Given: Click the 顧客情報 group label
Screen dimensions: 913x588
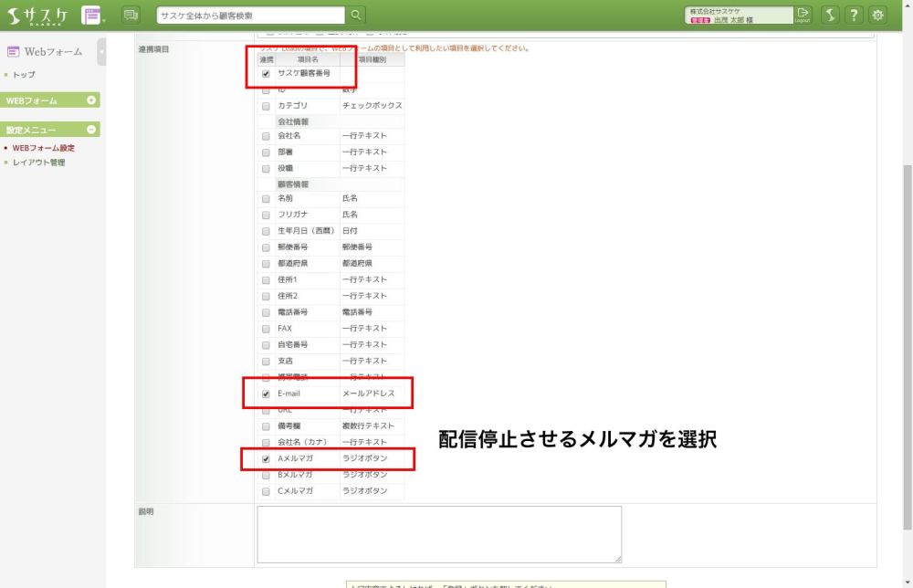Looking at the screenshot, I should (x=293, y=184).
